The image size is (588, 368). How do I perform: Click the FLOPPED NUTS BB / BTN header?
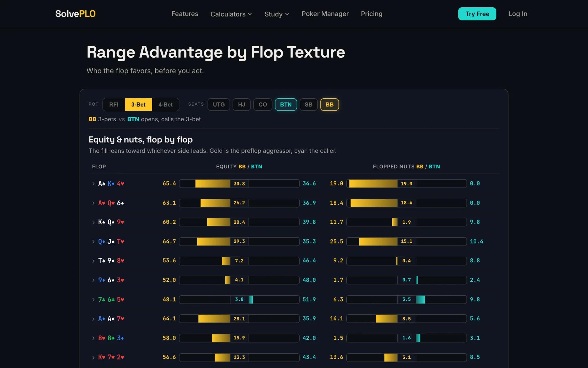(x=406, y=167)
